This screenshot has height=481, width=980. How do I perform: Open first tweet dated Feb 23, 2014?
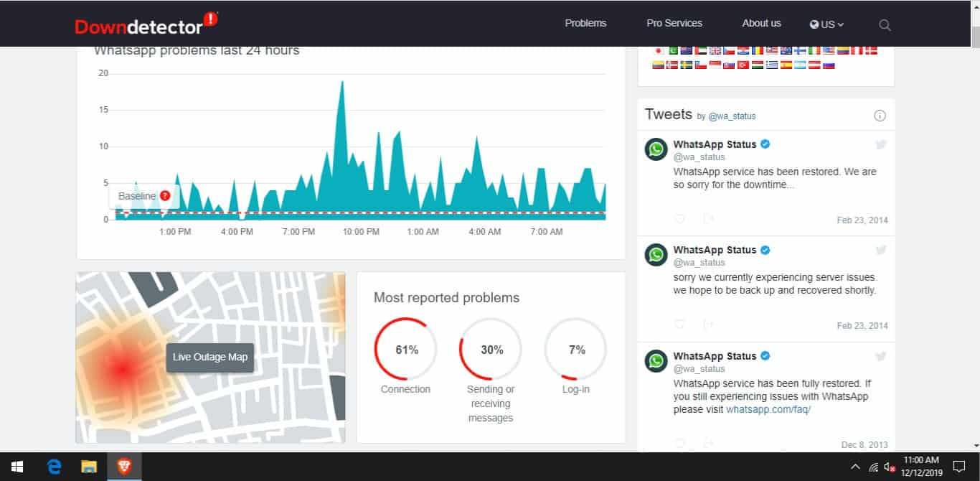862,220
